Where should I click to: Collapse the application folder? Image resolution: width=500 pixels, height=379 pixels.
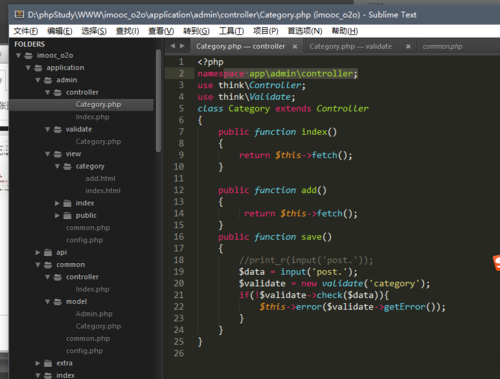[x=28, y=68]
